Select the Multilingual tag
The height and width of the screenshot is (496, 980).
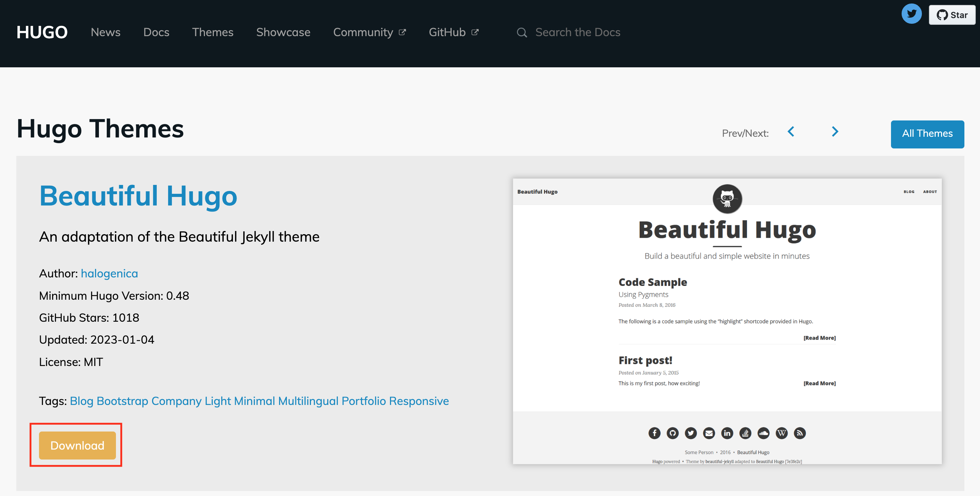tap(308, 401)
